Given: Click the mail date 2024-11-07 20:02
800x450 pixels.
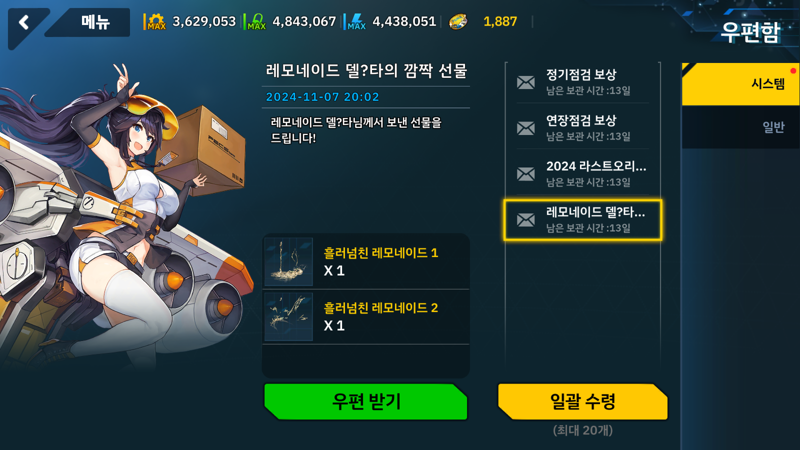Looking at the screenshot, I should click(x=322, y=97).
